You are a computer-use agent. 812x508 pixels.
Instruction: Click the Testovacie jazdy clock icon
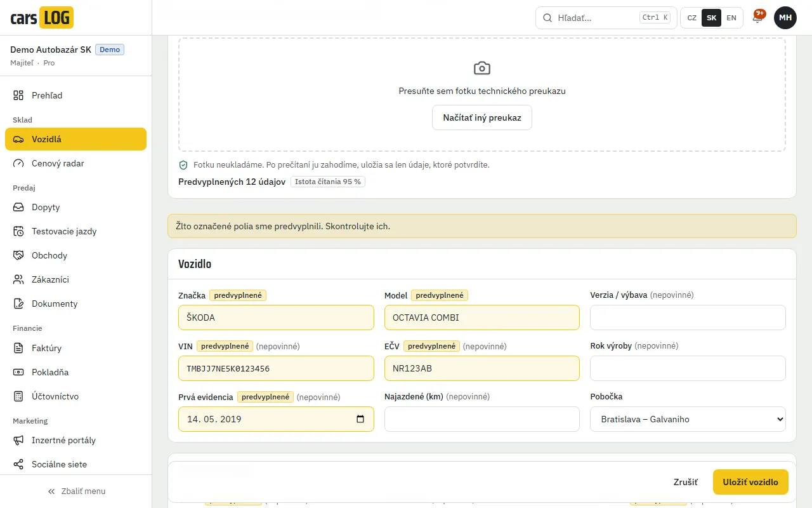(18, 231)
